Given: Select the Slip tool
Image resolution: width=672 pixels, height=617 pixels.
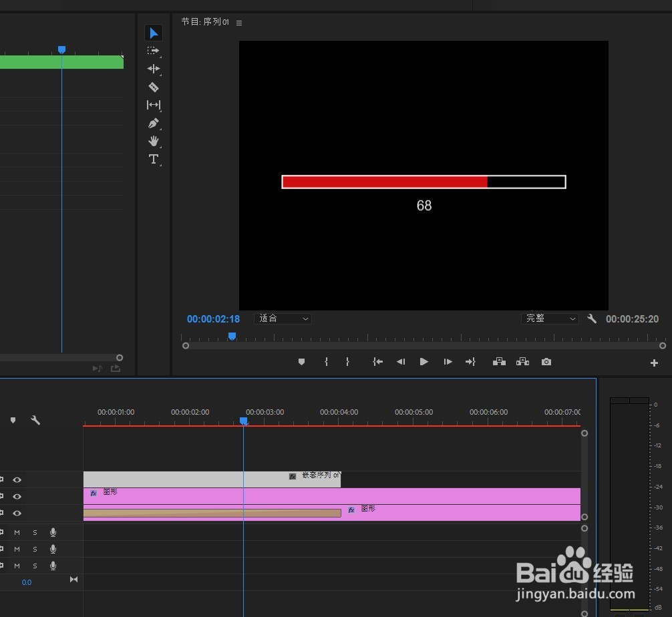Looking at the screenshot, I should (154, 105).
